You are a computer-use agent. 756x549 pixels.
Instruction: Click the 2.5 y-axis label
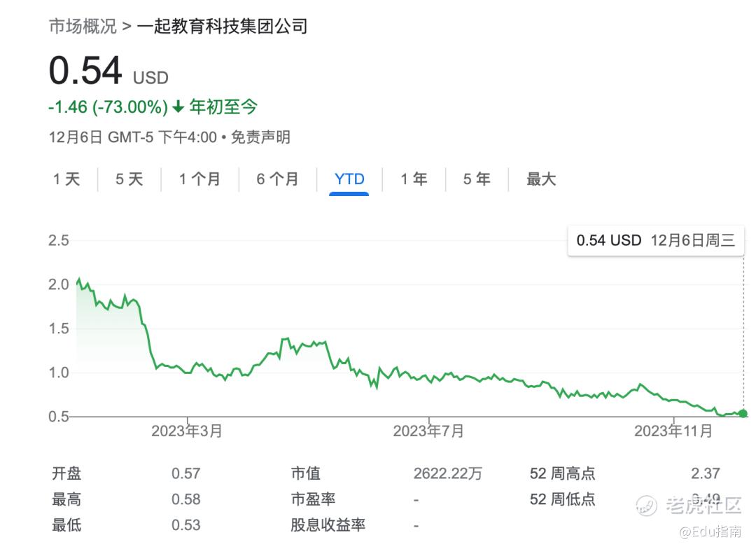(x=59, y=240)
